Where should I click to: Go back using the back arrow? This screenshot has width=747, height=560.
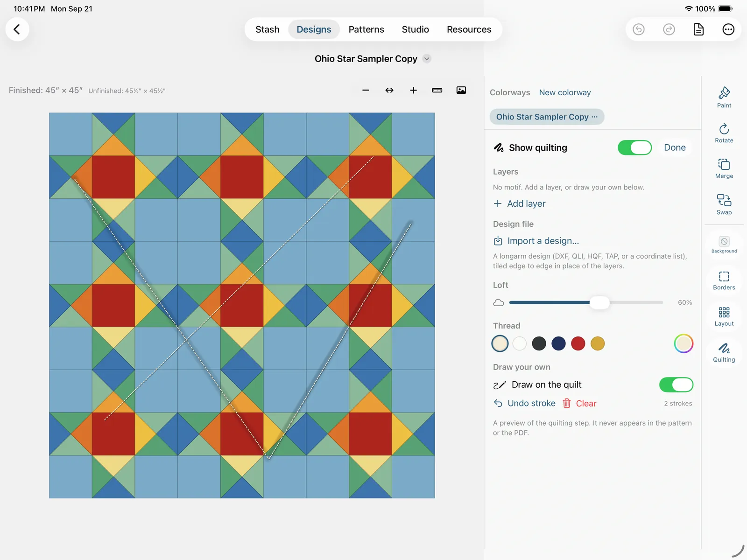[17, 29]
